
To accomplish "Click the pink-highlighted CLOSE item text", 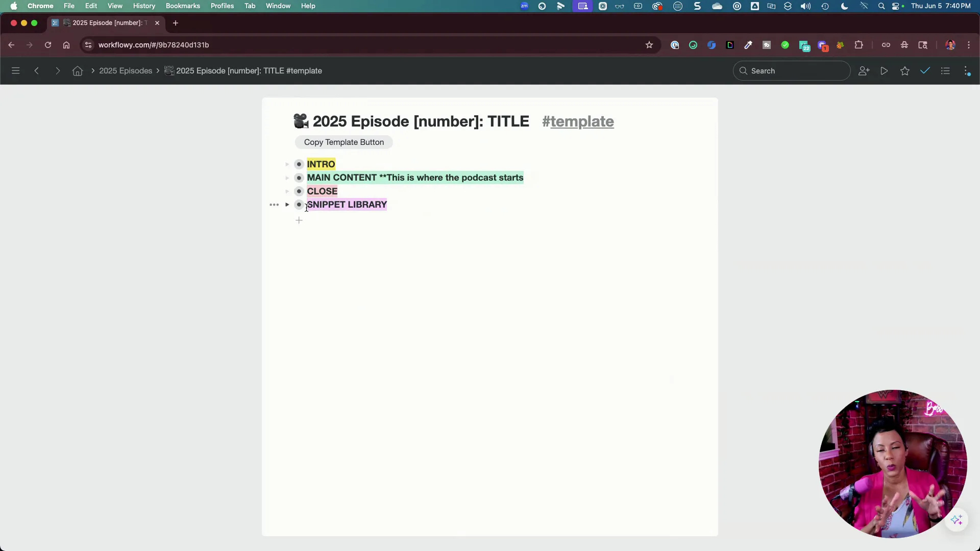I will coord(322,191).
